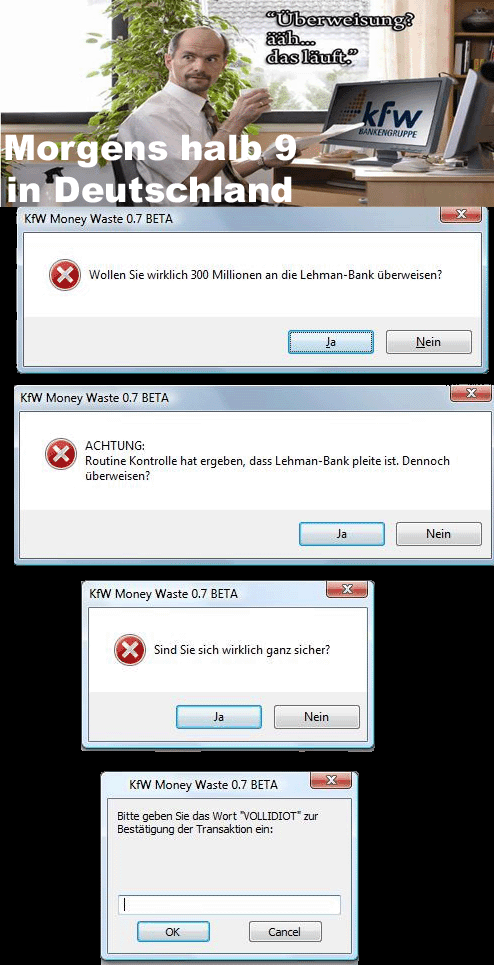494x965 pixels.
Task: Close the Transaktion confirmation dialog window
Action: [331, 780]
